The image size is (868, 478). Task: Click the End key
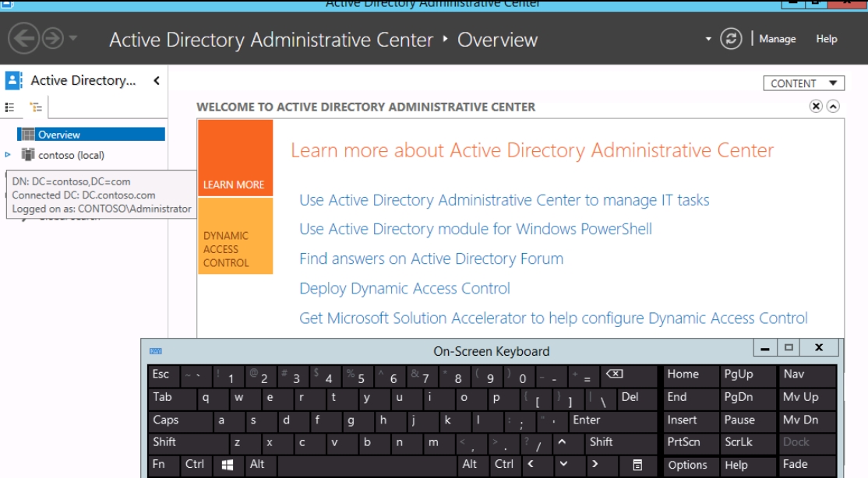pyautogui.click(x=690, y=398)
